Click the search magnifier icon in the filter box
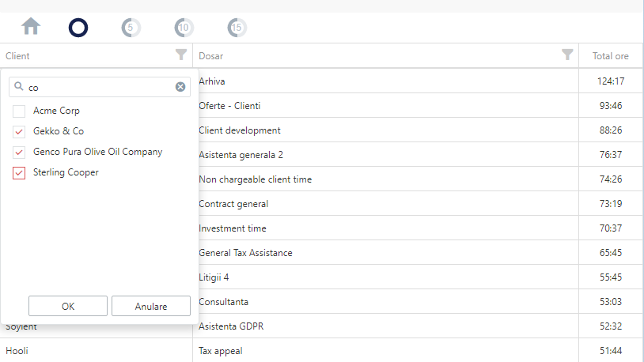This screenshot has height=362, width=644. (x=18, y=86)
